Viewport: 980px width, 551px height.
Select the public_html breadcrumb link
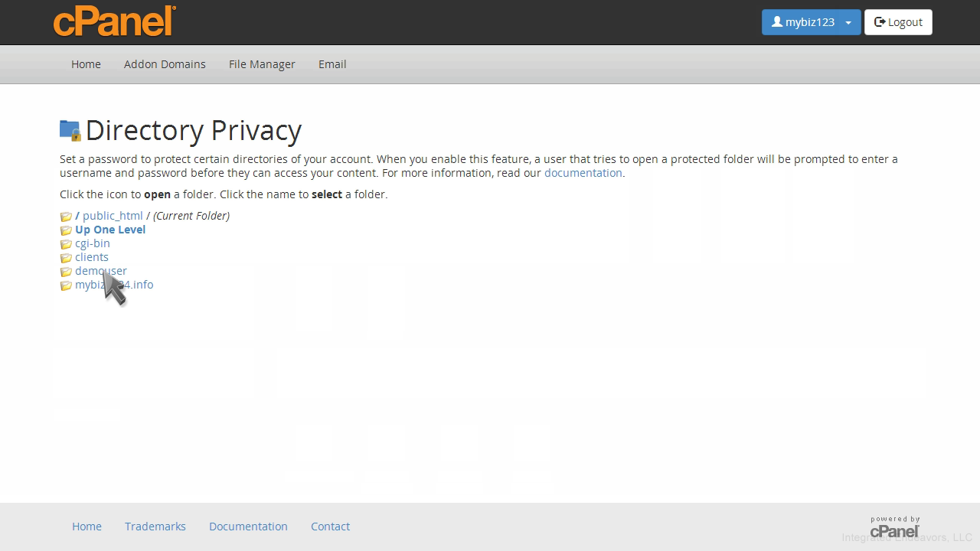click(113, 216)
